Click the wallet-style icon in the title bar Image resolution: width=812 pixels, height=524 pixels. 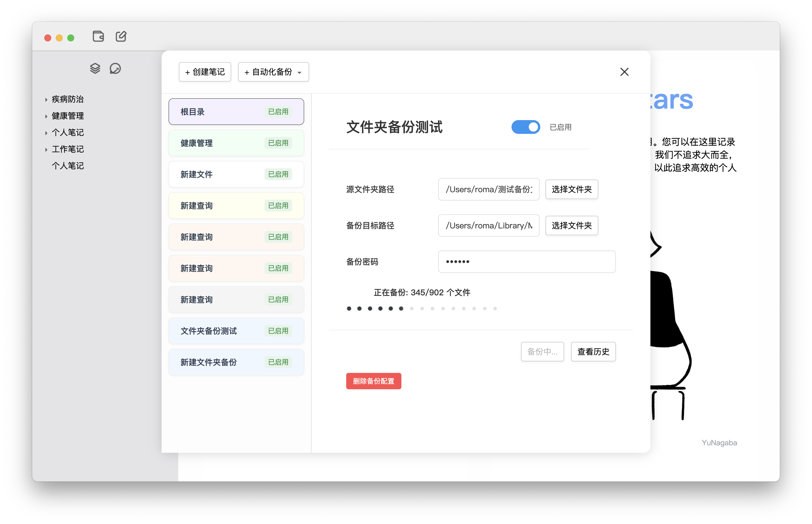[x=98, y=36]
